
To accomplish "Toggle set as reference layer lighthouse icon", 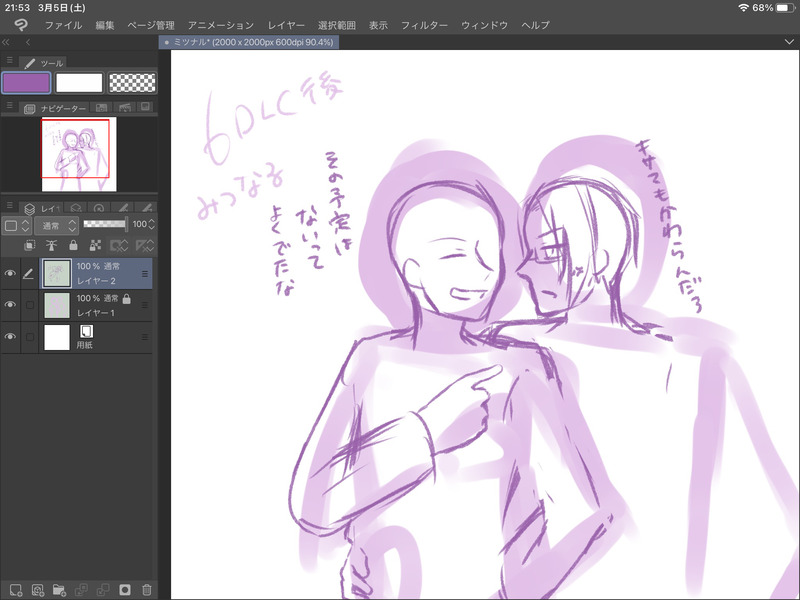I will (51, 246).
